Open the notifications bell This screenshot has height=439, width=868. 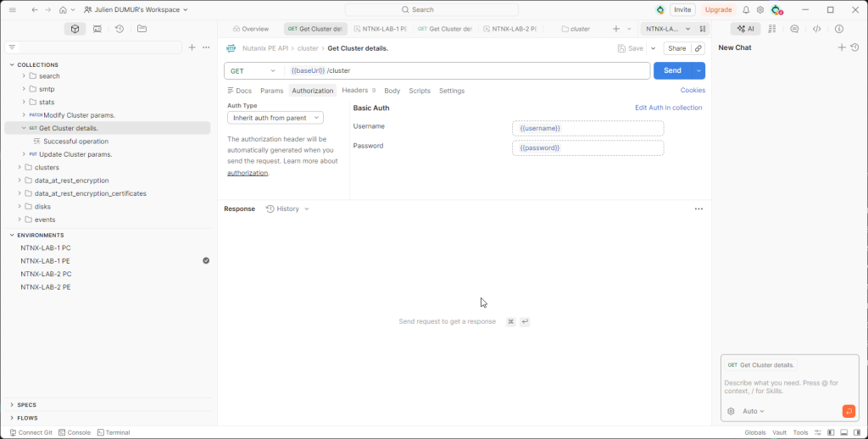pos(746,10)
